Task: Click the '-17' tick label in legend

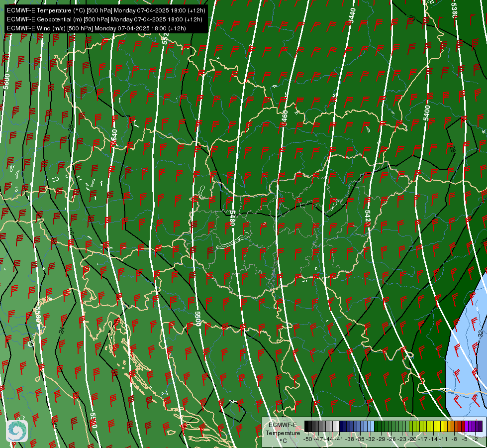Action: (423, 440)
